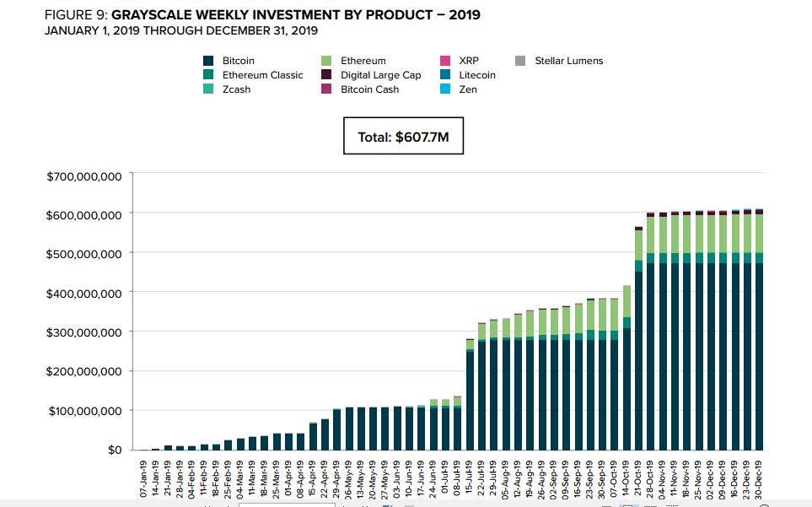Select the Zen light blue legend swatch
Screen dimensions: 812x507
(444, 89)
